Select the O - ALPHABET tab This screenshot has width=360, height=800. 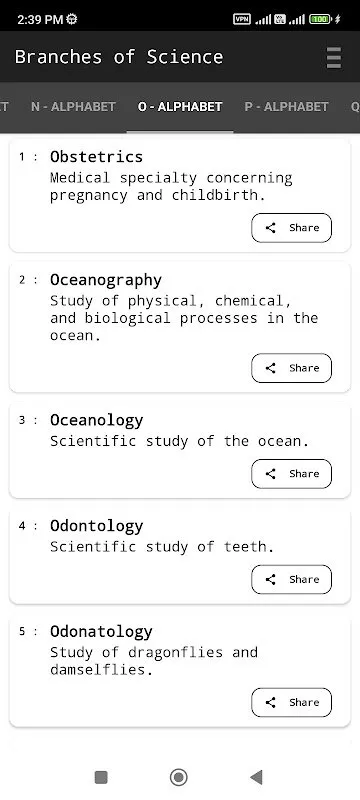pos(180,107)
